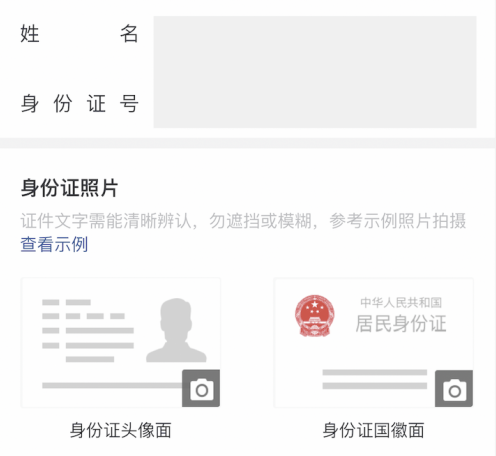
Task: Click the national emblem image on the ID card
Action: click(x=314, y=315)
